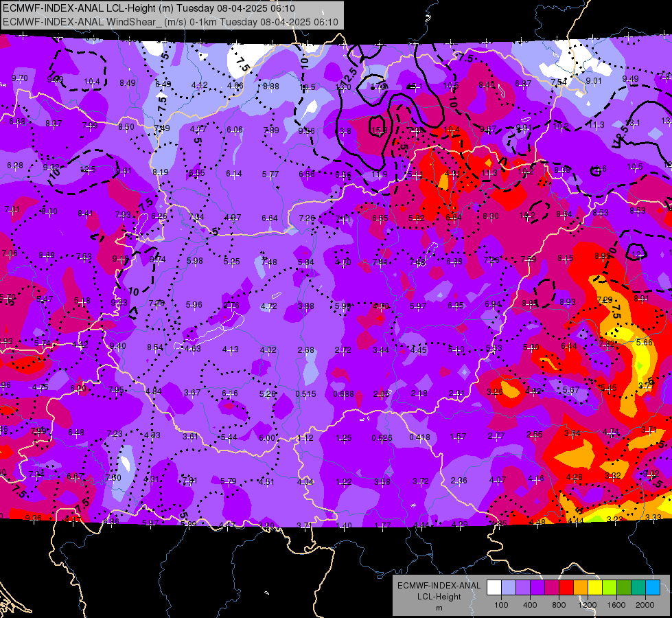Click the grid value 5.53
The width and height of the screenshot is (672, 618).
point(494,348)
